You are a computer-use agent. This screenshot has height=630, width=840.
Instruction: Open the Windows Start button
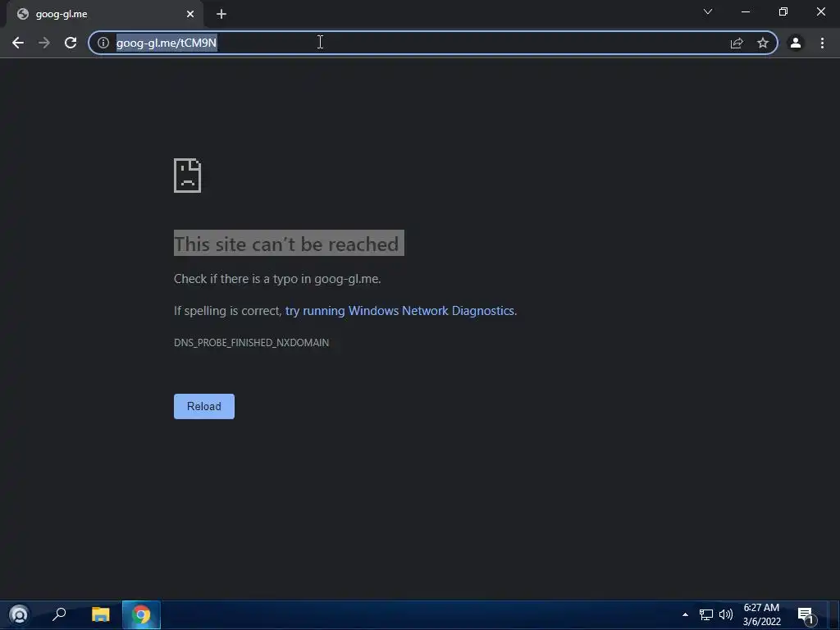(20, 614)
